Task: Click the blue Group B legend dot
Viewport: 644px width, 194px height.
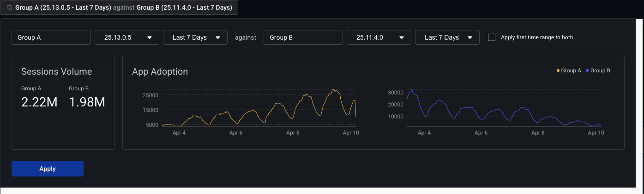Action: [x=587, y=71]
